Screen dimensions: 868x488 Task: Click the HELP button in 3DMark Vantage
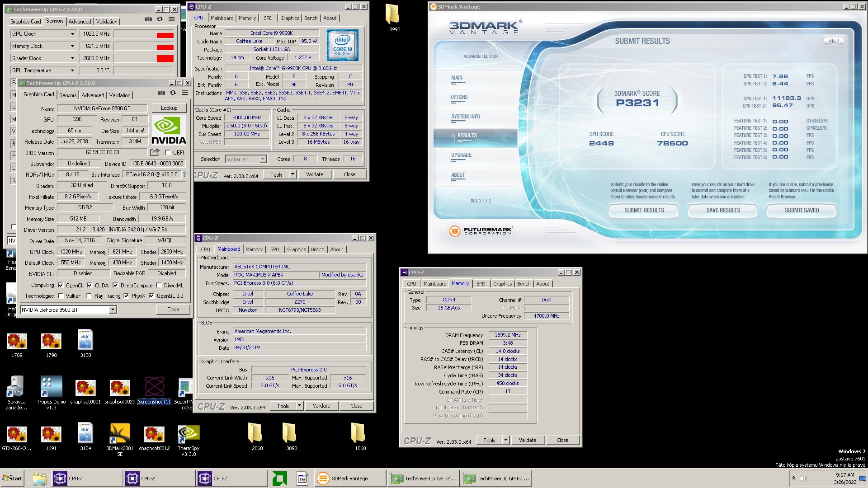coord(834,41)
